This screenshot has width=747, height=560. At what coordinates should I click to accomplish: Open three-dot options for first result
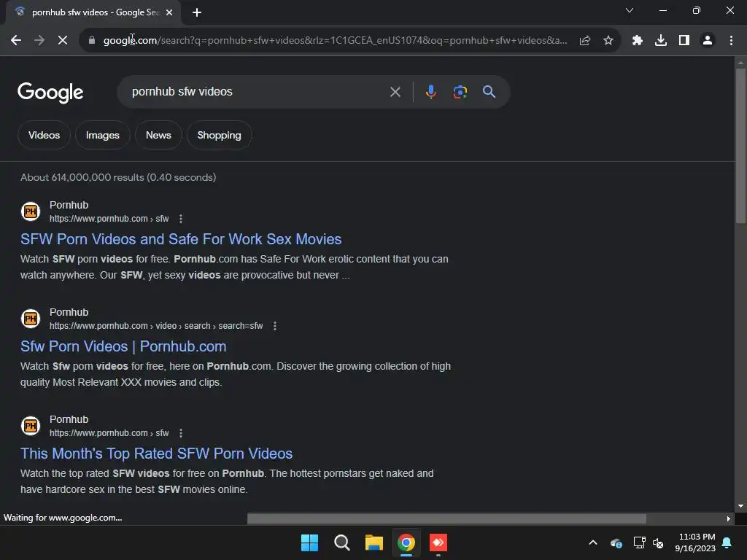pyautogui.click(x=181, y=219)
